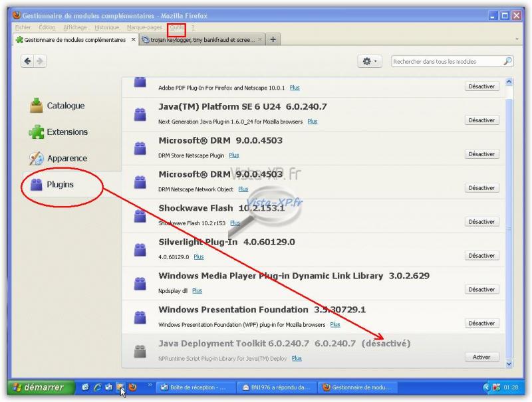Open a new tab with plus button
The width and height of the screenshot is (532, 402).
273,40
